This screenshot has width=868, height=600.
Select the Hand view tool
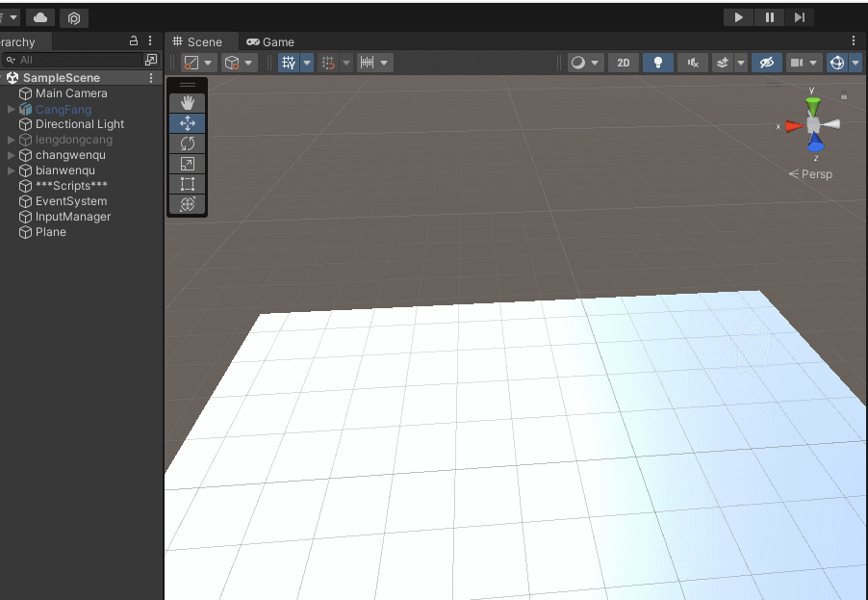point(187,103)
